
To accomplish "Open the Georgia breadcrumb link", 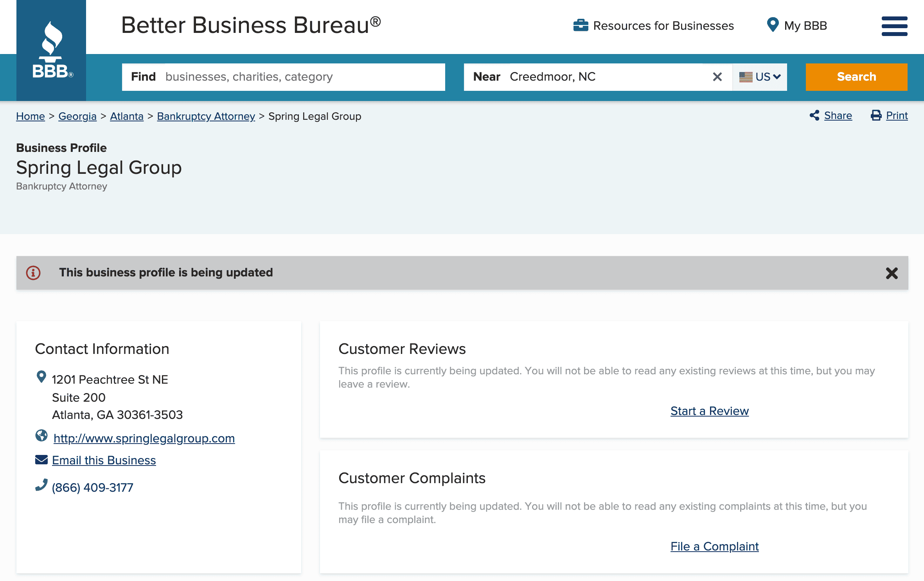I will tap(77, 116).
